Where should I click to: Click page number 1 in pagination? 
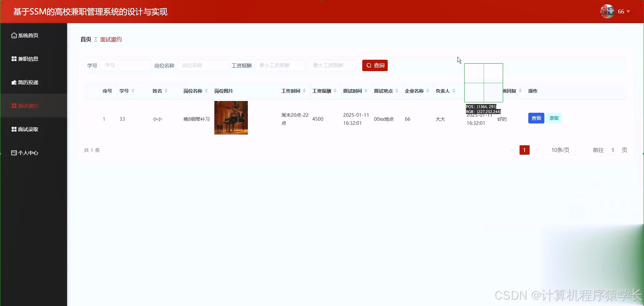(525, 150)
